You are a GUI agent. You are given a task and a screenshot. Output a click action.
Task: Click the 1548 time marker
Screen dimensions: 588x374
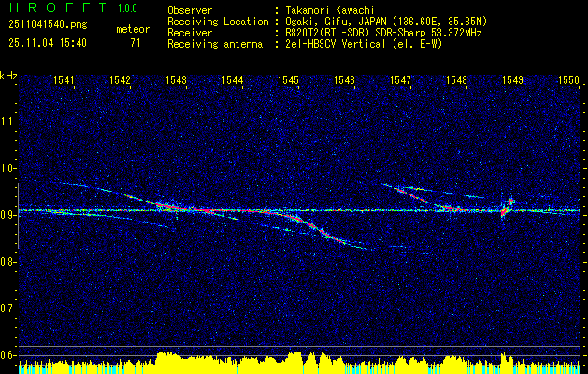click(x=457, y=79)
